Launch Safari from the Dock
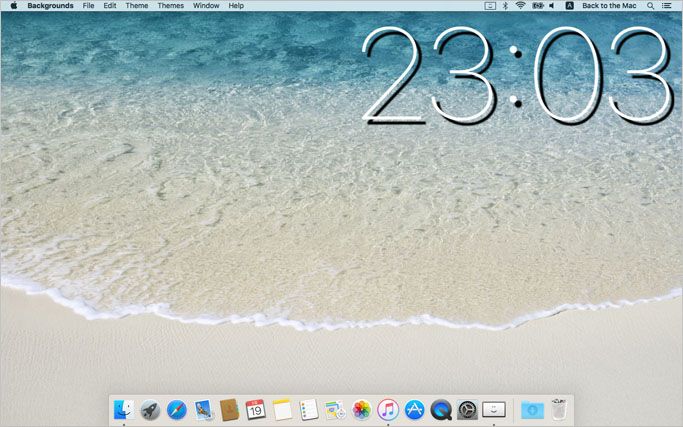683x427 pixels. (176, 410)
